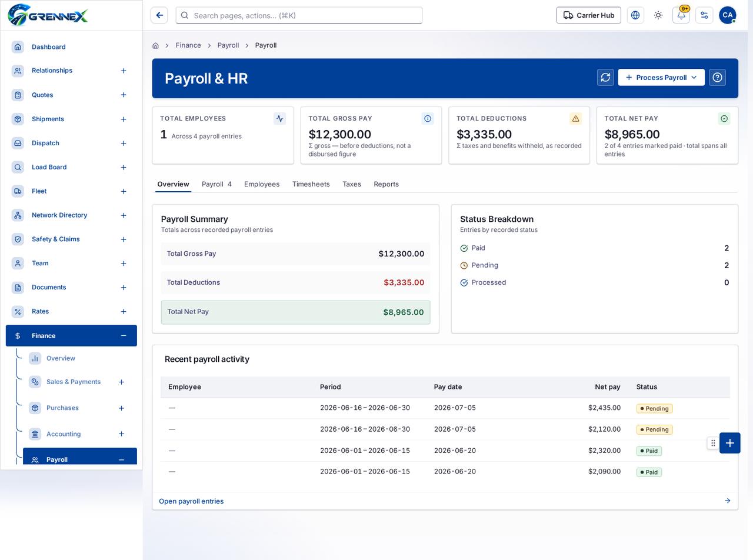Expand the Purchases submenu
The width and height of the screenshot is (753, 560).
[x=121, y=408]
